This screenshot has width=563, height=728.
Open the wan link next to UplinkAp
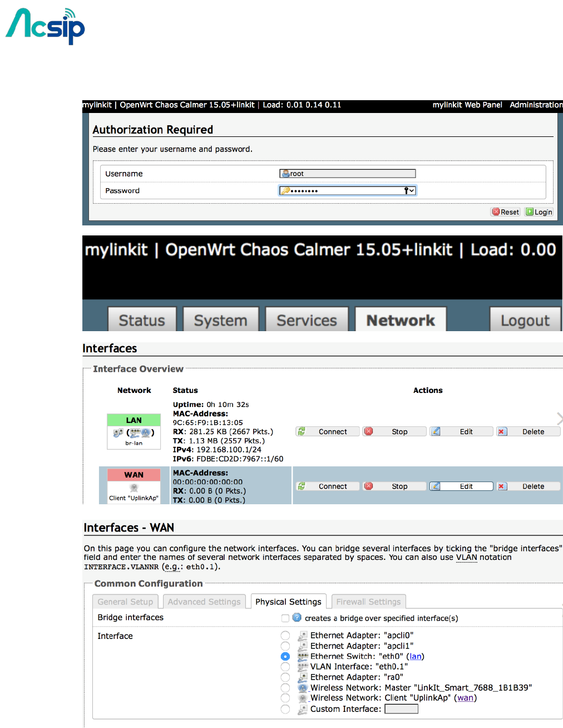[466, 698]
